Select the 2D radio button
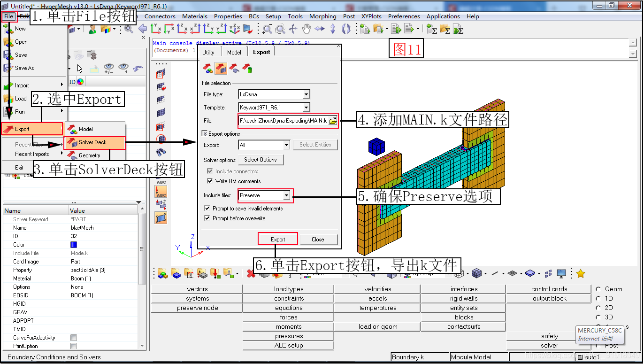Image resolution: width=644 pixels, height=364 pixels. pyautogui.click(x=598, y=308)
